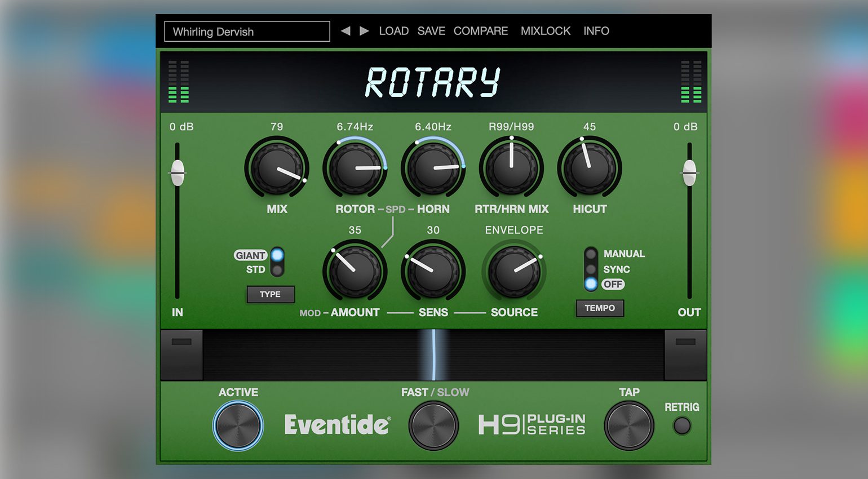Click the horn speed value 6.40Hz
The height and width of the screenshot is (479, 868).
(433, 127)
